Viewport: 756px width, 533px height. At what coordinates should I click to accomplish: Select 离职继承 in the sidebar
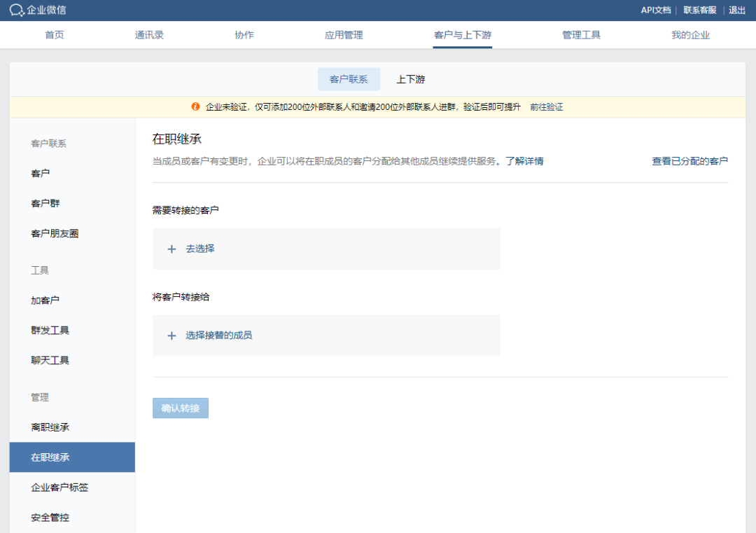coord(50,427)
